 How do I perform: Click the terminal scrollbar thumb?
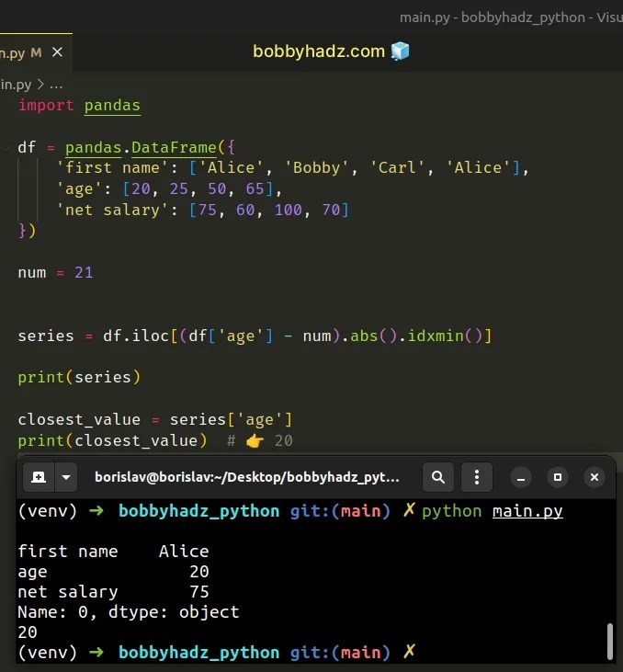tap(610, 641)
